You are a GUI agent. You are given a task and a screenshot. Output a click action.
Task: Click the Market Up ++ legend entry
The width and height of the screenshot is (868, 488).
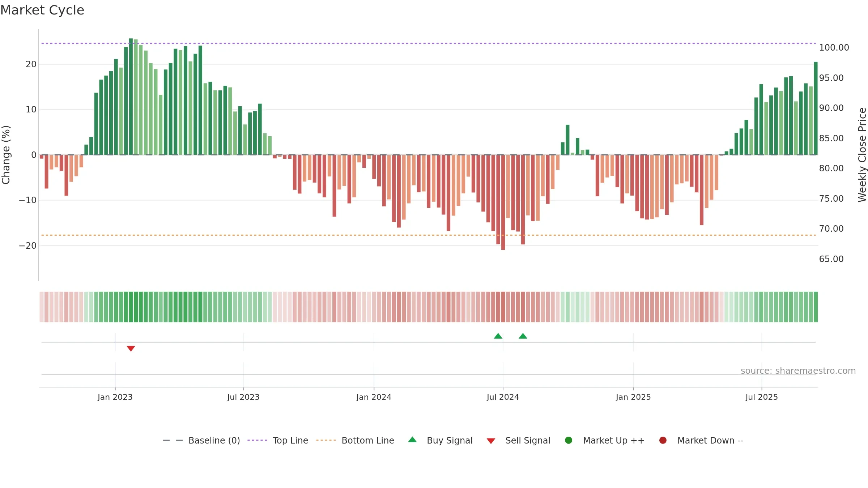[x=604, y=440]
